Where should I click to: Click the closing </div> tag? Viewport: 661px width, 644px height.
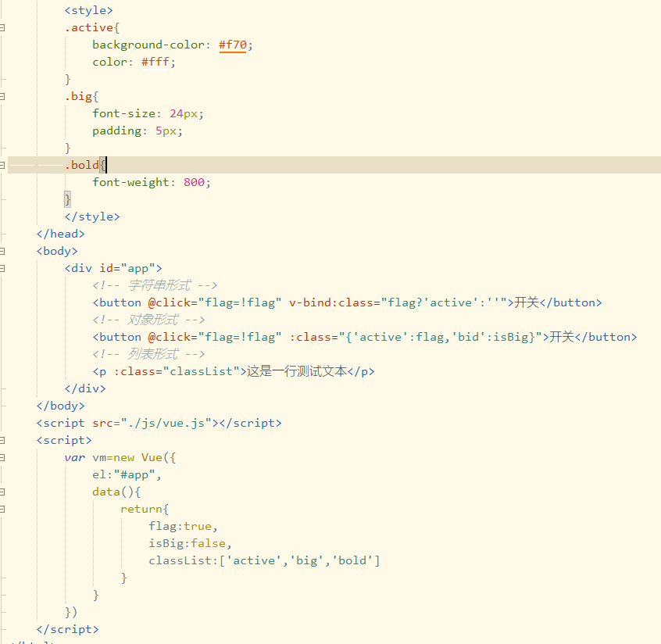84,388
